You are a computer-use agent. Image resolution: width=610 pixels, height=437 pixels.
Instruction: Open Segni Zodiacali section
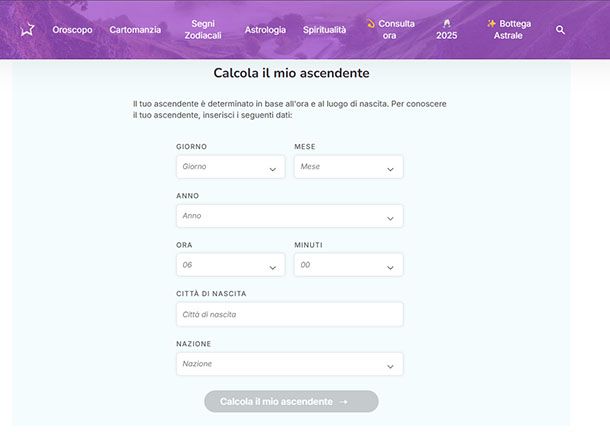tap(203, 30)
